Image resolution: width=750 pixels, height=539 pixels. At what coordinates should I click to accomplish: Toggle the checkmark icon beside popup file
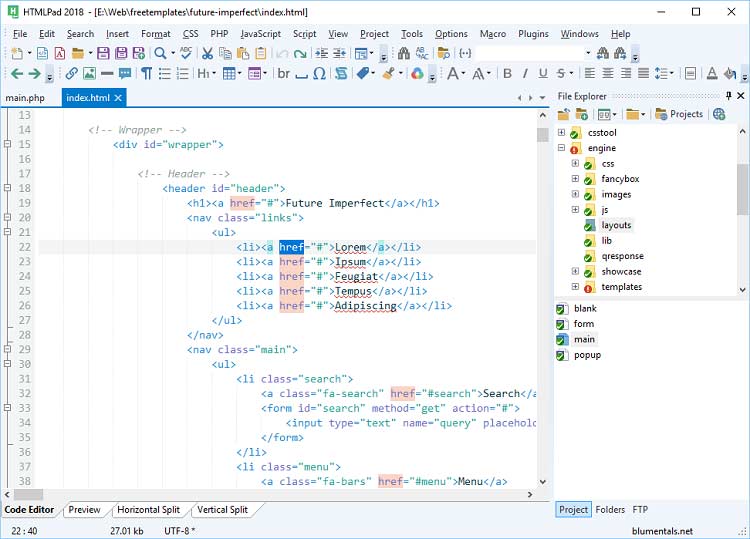tap(561, 355)
